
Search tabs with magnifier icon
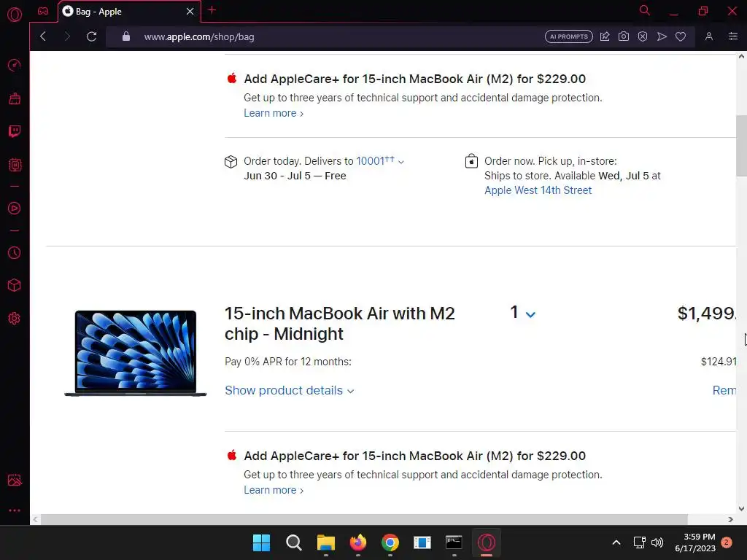645,10
